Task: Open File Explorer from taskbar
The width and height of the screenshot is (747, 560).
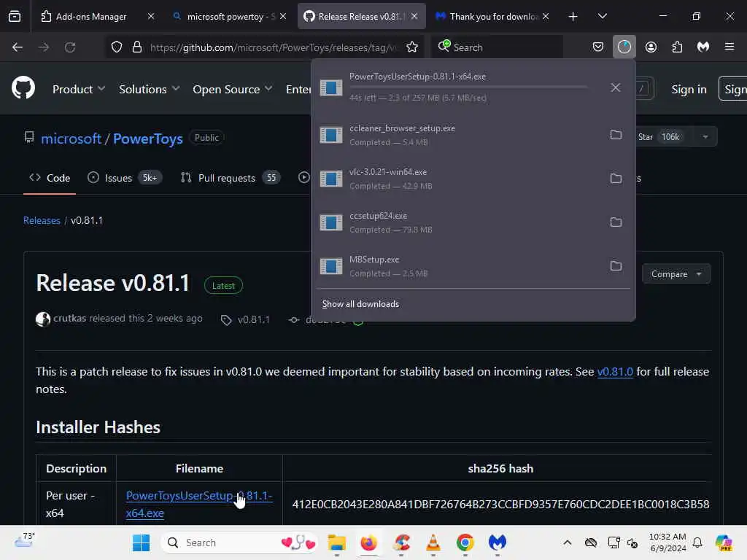Action: [337, 542]
